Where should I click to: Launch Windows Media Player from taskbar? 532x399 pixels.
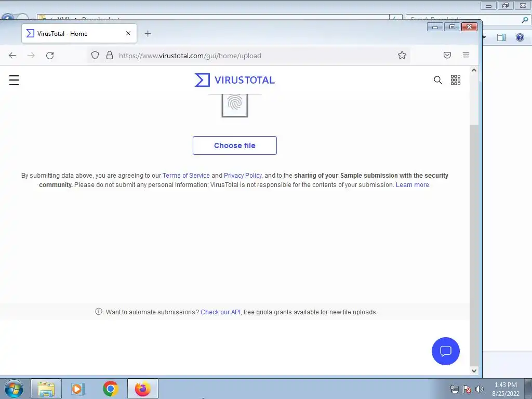(78, 389)
